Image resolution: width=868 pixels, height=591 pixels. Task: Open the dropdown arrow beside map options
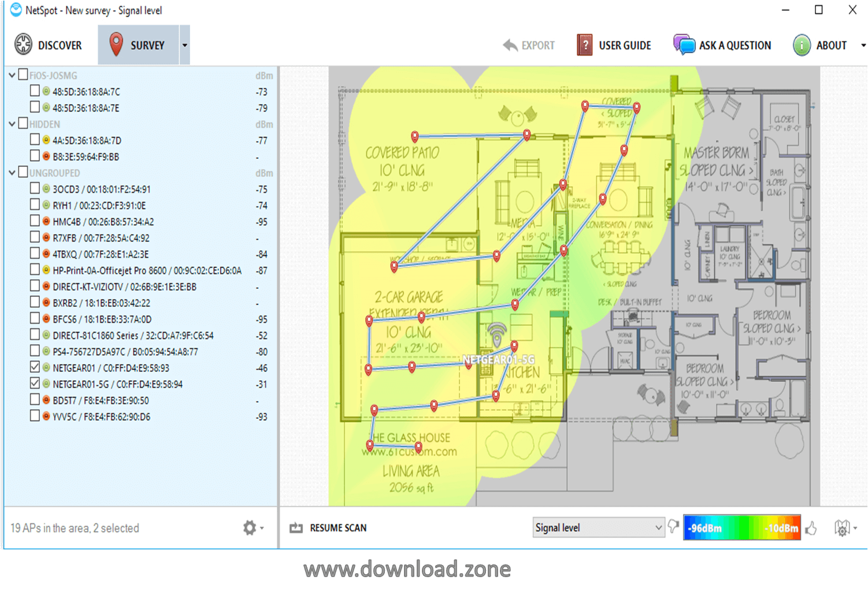point(855,527)
